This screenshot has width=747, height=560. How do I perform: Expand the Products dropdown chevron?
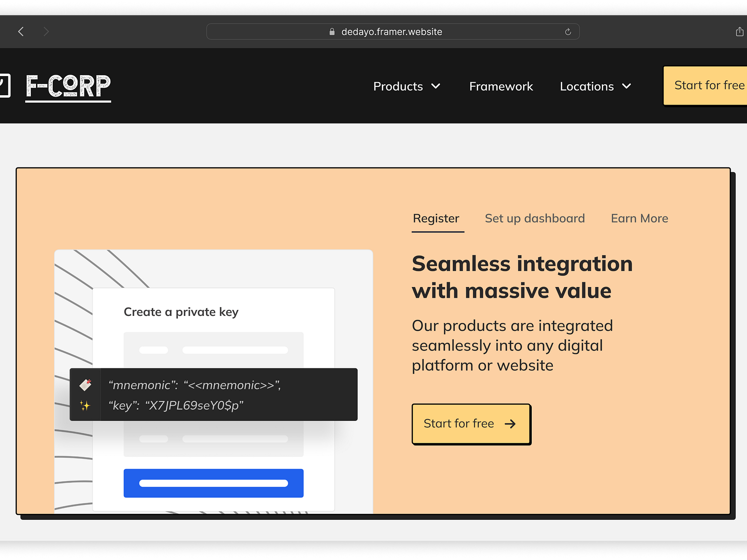(x=436, y=86)
